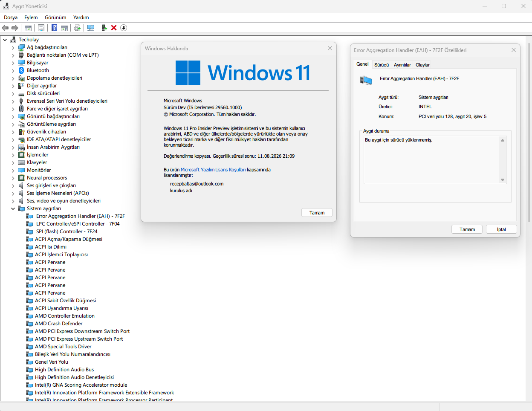Click the Forward arrow toolbar icon
The height and width of the screenshot is (411, 532).
coord(15,28)
